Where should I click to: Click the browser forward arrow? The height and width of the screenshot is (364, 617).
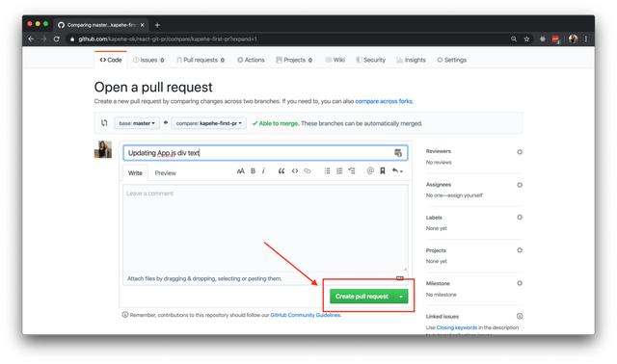click(43, 39)
